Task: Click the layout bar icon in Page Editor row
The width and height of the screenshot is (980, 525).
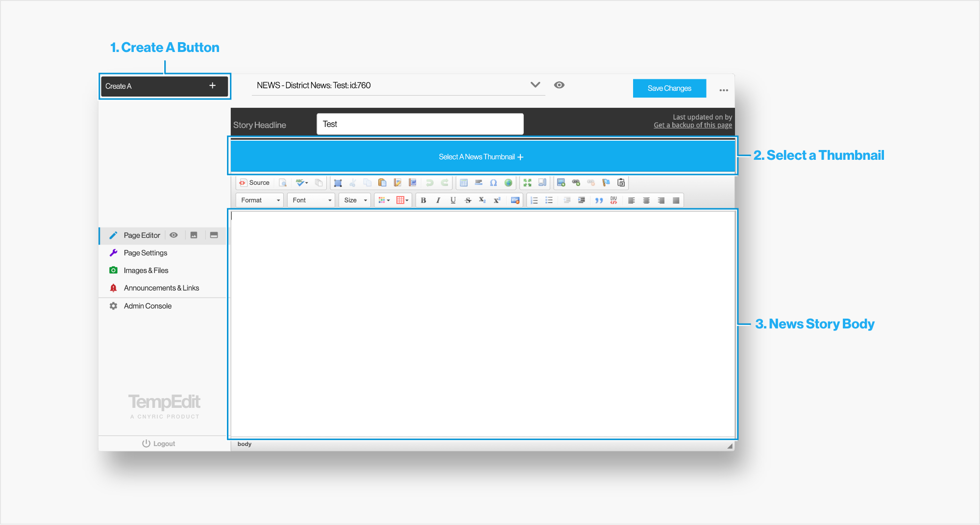Action: (x=214, y=235)
